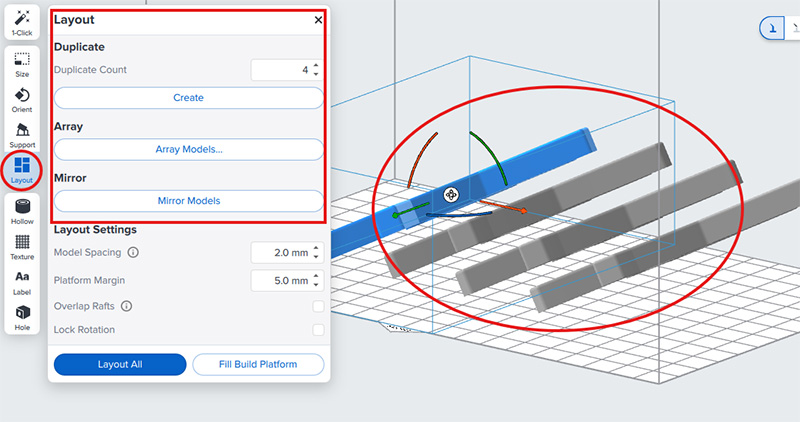Select the Layout tool in sidebar
Viewport: 800px width, 422px height.
click(21, 170)
